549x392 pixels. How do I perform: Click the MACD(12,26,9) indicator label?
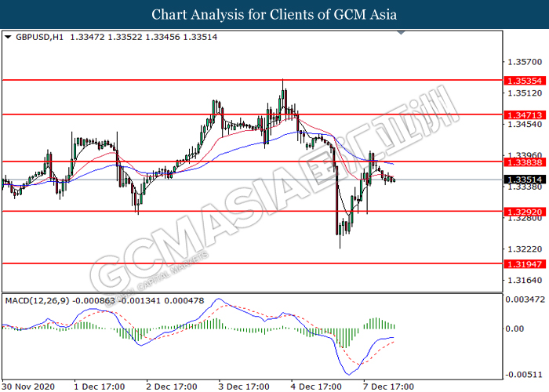[x=37, y=300]
